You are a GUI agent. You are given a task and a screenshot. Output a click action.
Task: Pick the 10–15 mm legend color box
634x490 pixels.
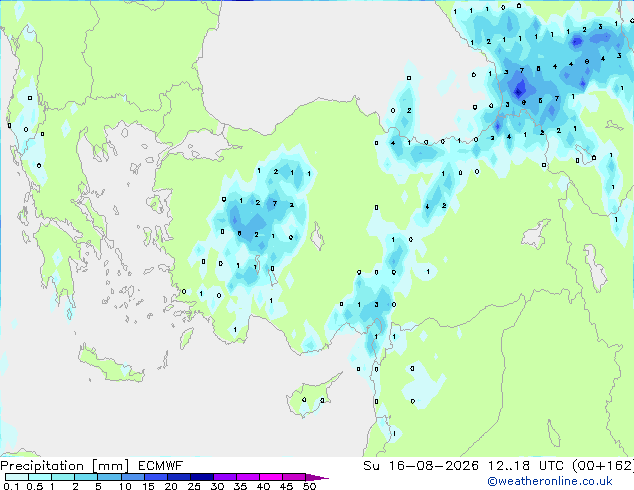pyautogui.click(x=132, y=477)
